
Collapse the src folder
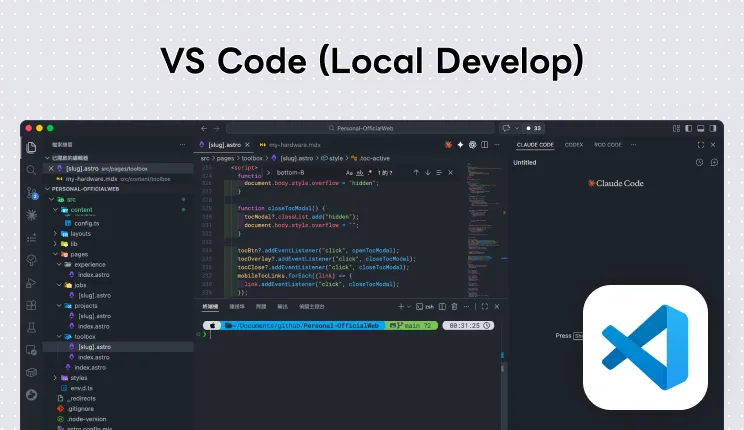click(x=52, y=199)
